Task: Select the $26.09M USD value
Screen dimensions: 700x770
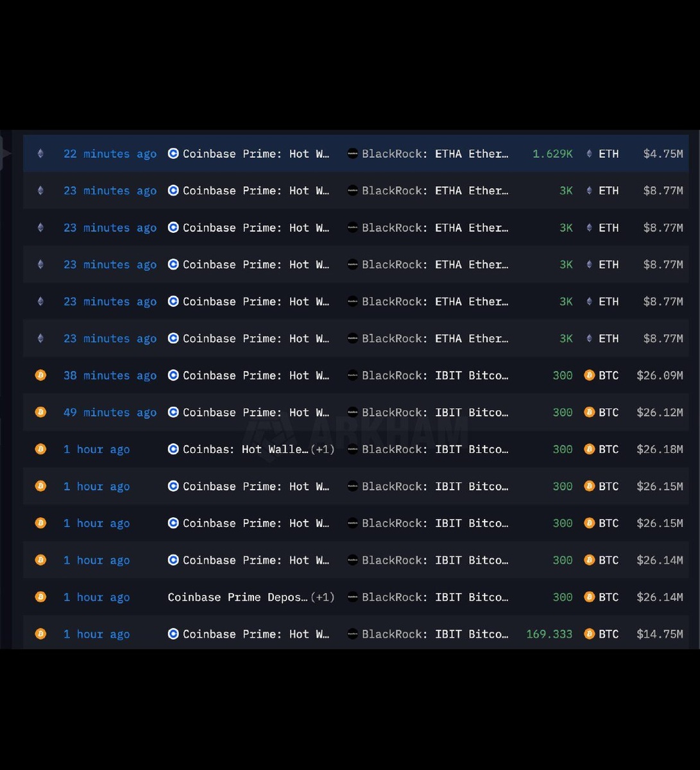Action: [x=660, y=376]
